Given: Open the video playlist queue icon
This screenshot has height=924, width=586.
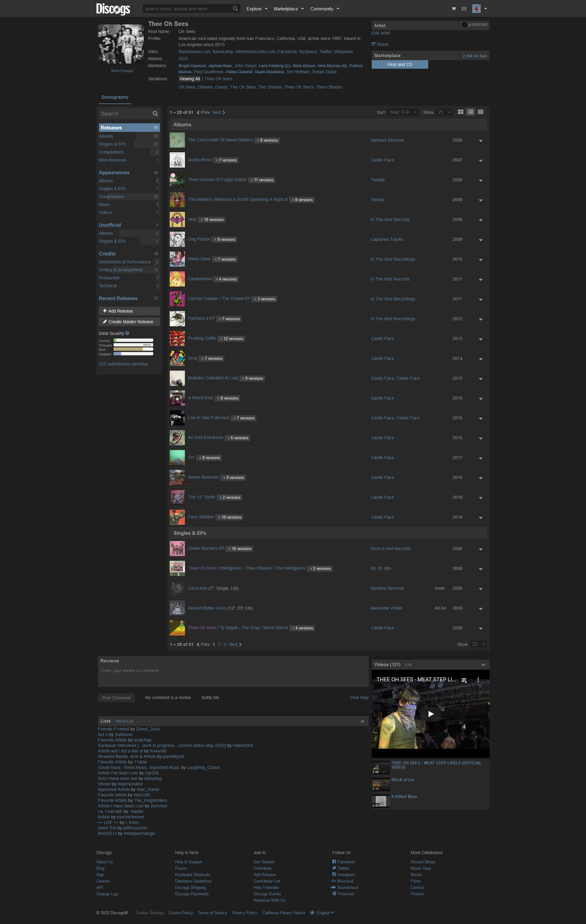Looking at the screenshot, I should click(x=464, y=680).
